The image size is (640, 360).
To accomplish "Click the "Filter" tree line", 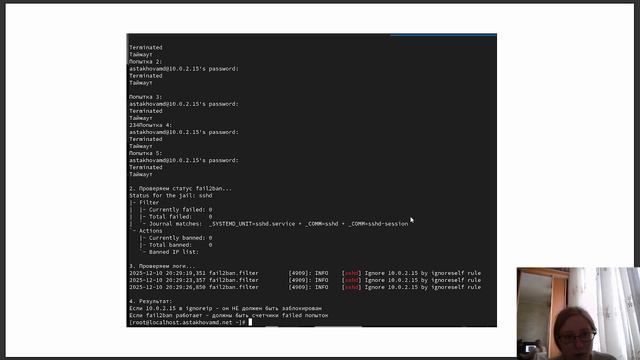I will 144,202.
